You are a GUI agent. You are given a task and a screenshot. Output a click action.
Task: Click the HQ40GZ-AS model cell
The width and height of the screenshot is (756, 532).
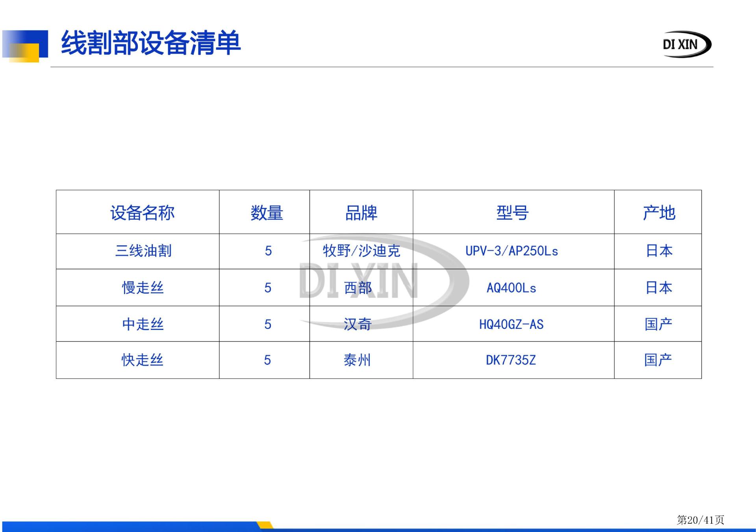coord(511,324)
